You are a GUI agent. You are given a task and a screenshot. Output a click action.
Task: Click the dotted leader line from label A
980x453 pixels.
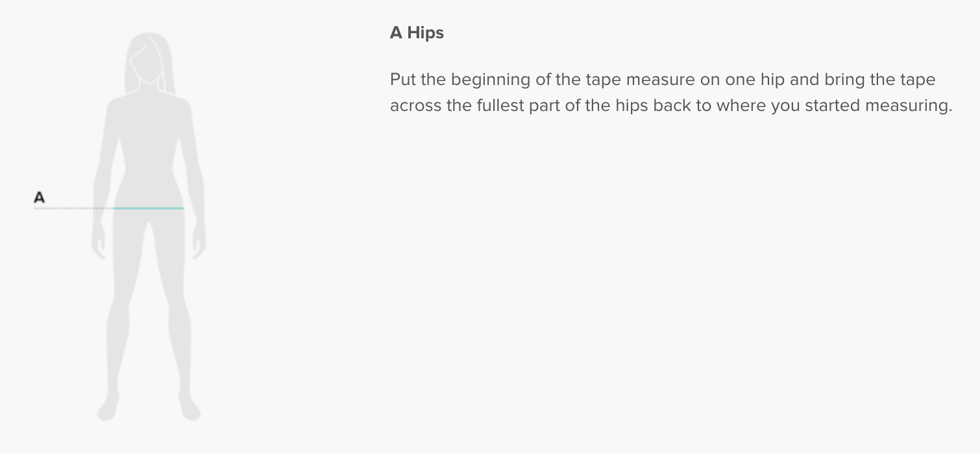(73, 208)
